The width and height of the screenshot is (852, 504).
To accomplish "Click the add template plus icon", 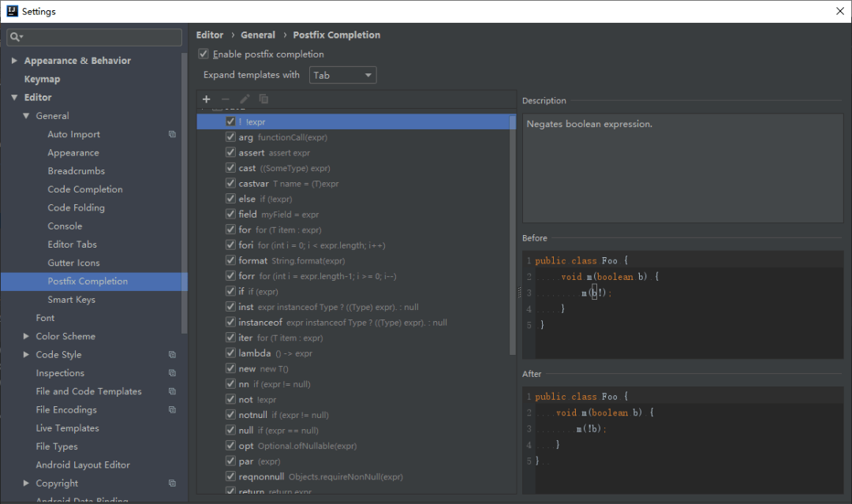I will (x=207, y=99).
